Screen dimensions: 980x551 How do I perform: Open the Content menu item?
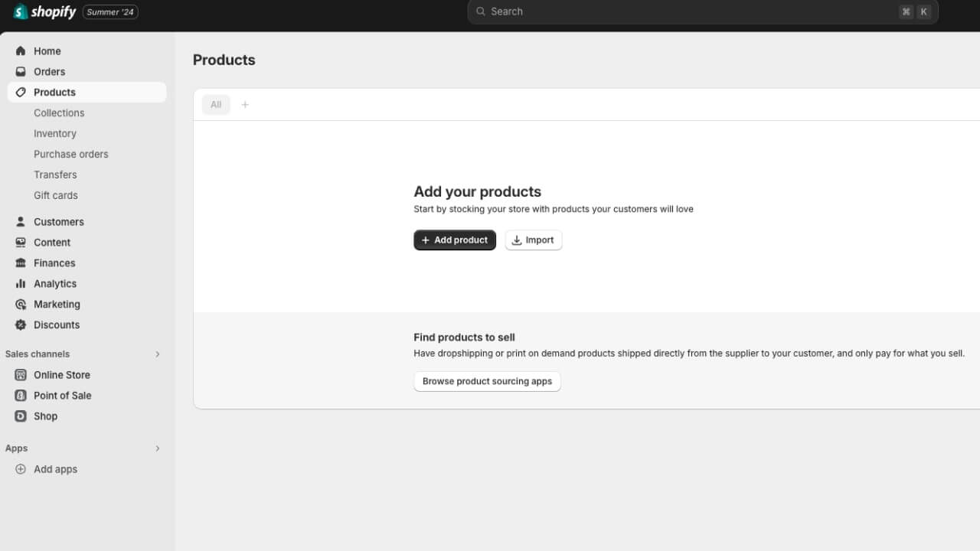click(x=52, y=242)
